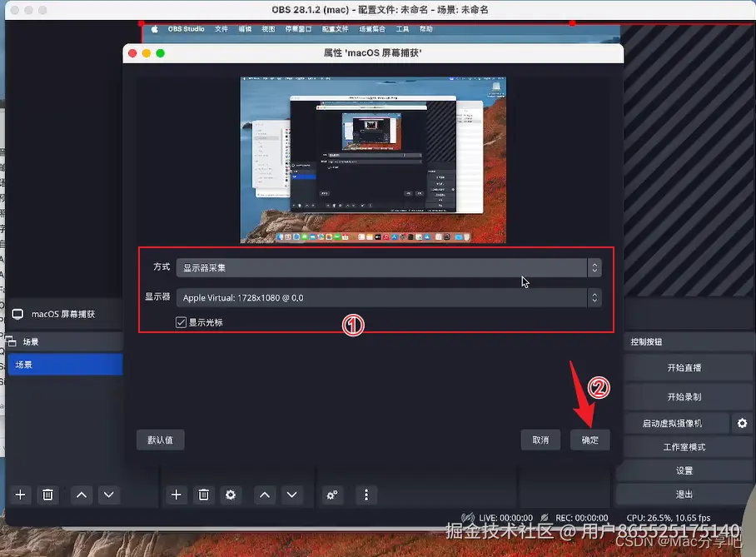Move the source down with the arrow icon
The width and height of the screenshot is (756, 557).
click(x=293, y=495)
